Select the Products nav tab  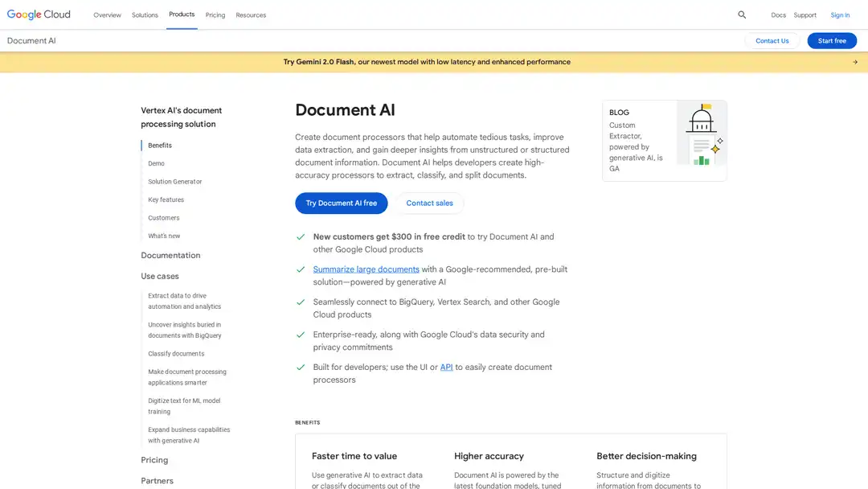pyautogui.click(x=182, y=14)
